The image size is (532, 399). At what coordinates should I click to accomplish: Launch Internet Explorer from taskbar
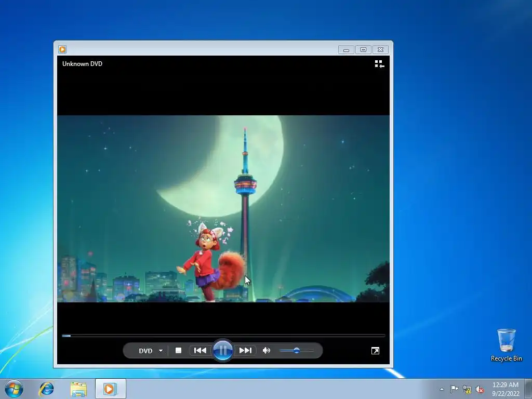(x=46, y=389)
